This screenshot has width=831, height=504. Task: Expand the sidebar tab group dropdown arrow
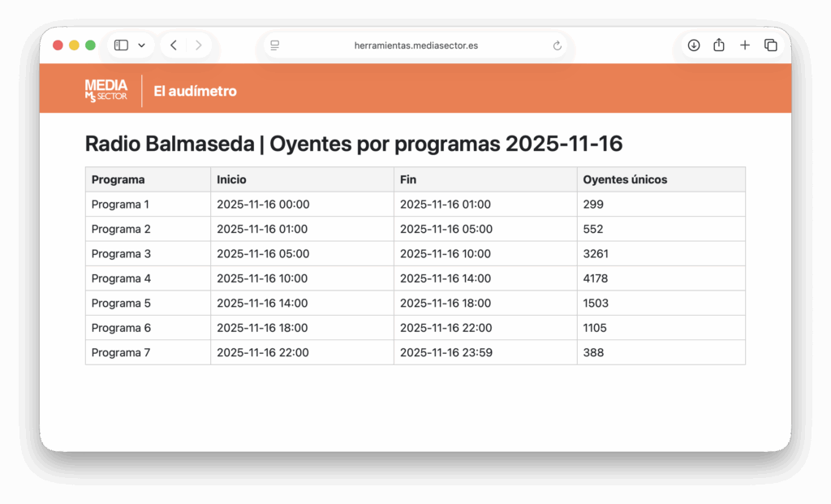[141, 45]
